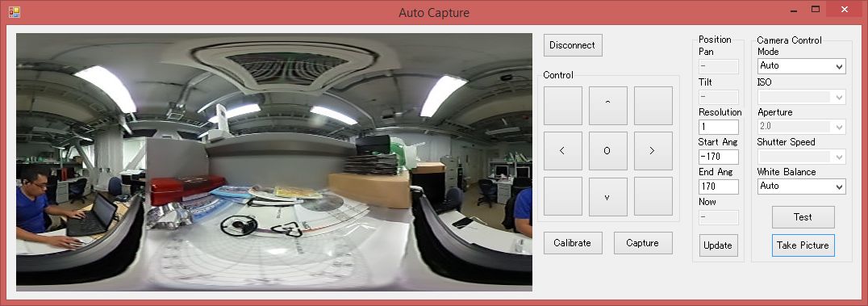Click the blank top-left control button
Viewport: 868px width, 306px height.
click(562, 105)
